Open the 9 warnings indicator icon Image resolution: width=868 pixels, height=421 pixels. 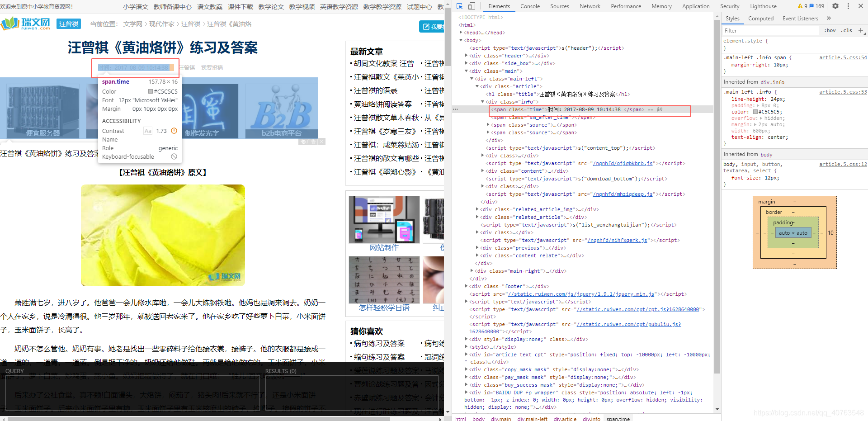pos(801,6)
